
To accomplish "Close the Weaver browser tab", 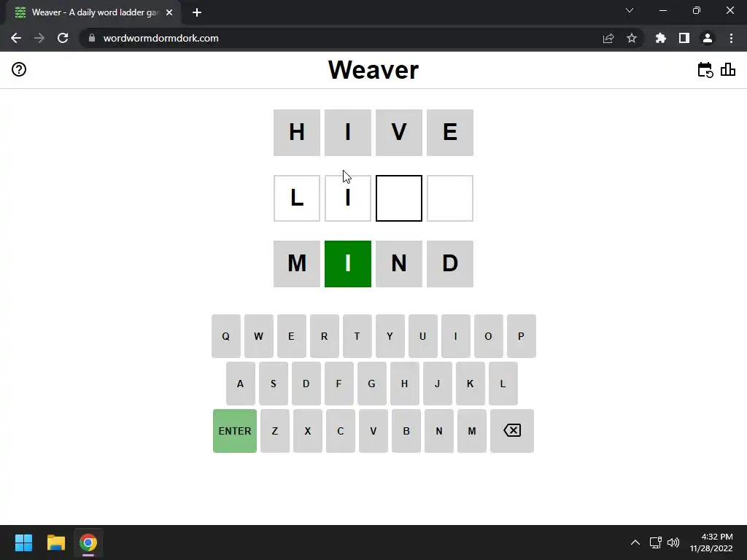I will [x=169, y=12].
